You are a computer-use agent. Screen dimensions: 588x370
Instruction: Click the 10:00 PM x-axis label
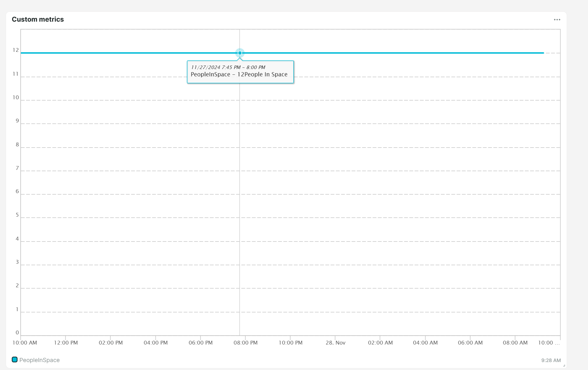[x=290, y=343]
